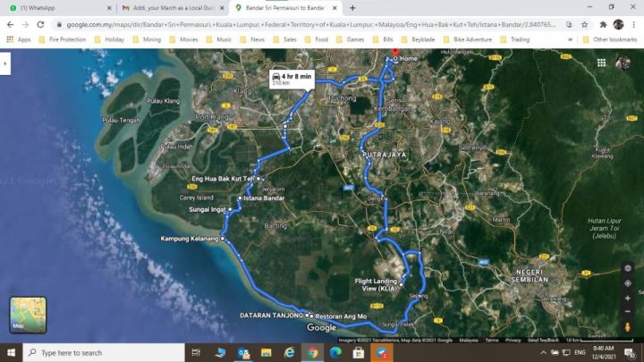This screenshot has width=644, height=362.
Task: Zoom in on the map
Action: coord(628,299)
